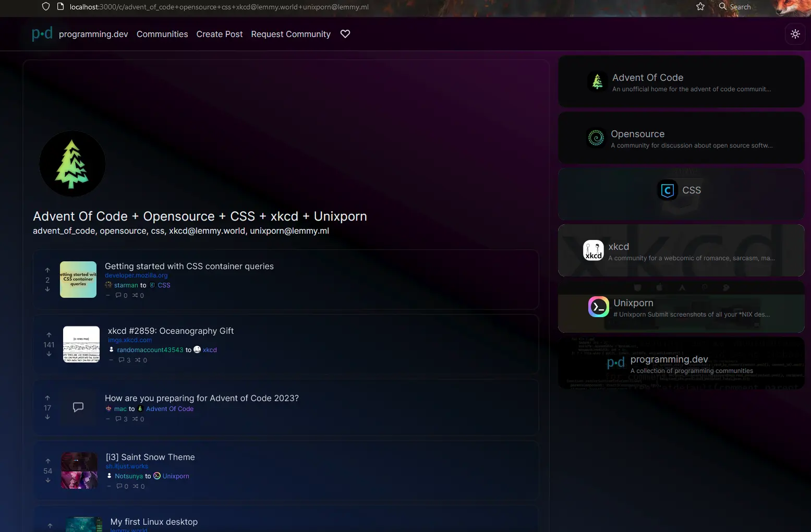Go to programming.dev home in navbar

[x=93, y=34]
